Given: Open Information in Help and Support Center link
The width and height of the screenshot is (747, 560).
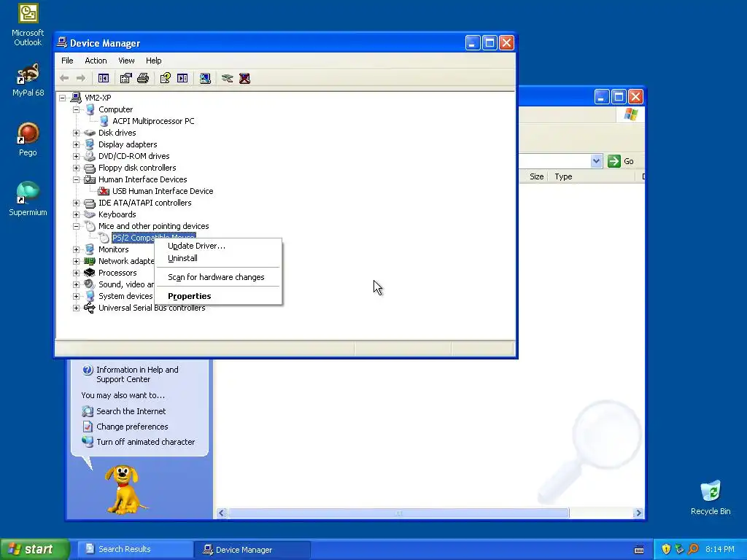Looking at the screenshot, I should pos(137,374).
